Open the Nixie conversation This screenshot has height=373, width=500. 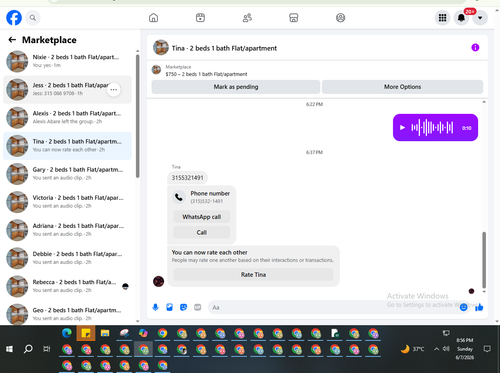[x=67, y=61]
